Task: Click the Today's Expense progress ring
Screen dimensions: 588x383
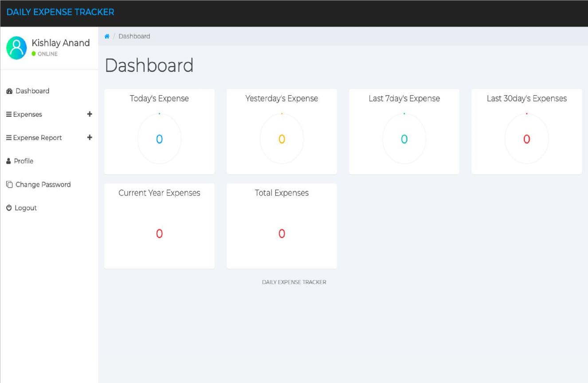Action: click(159, 138)
